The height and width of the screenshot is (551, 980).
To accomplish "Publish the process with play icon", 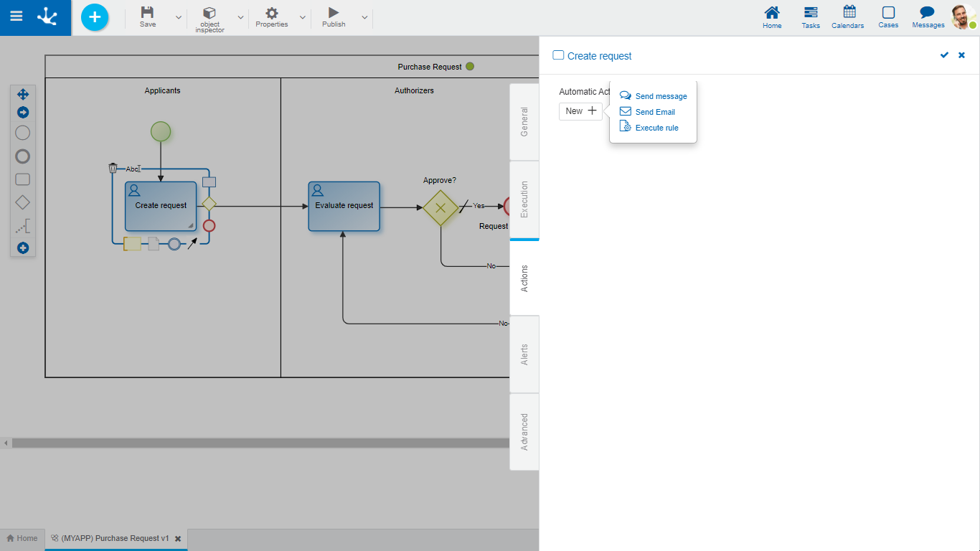I will coord(334,17).
